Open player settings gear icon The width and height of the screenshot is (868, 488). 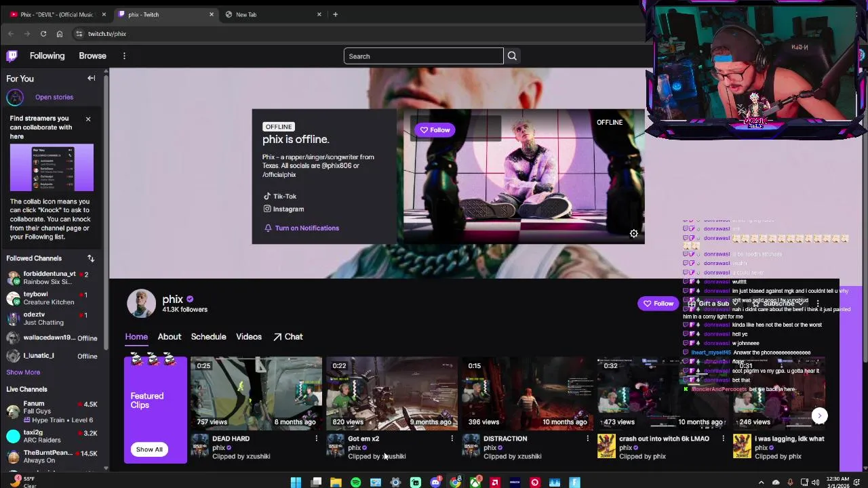[633, 233]
